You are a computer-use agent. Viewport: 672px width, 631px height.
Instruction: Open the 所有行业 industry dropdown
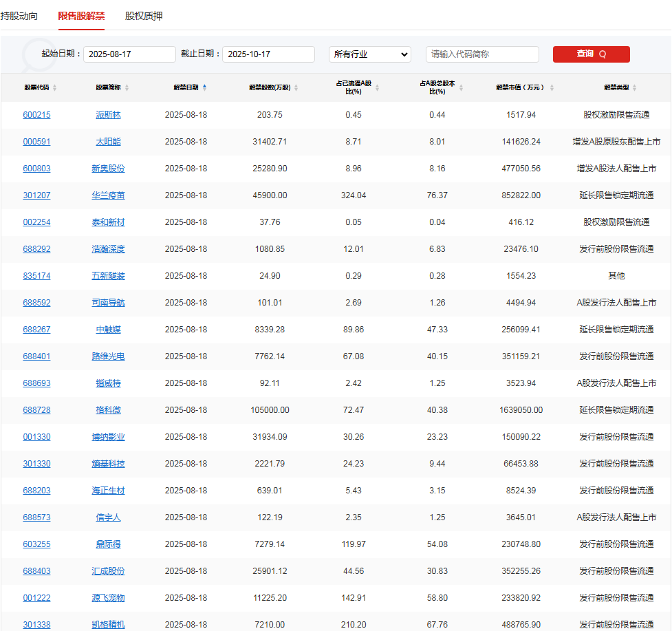point(369,54)
